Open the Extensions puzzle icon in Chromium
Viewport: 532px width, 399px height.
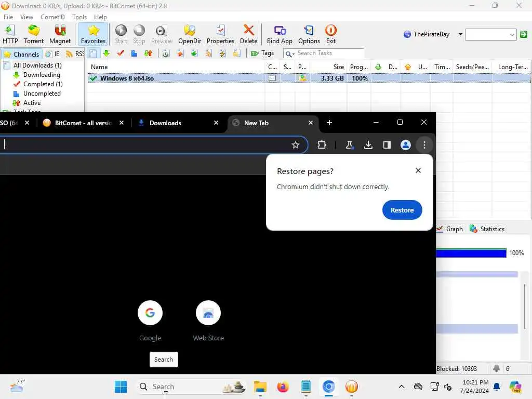322,145
